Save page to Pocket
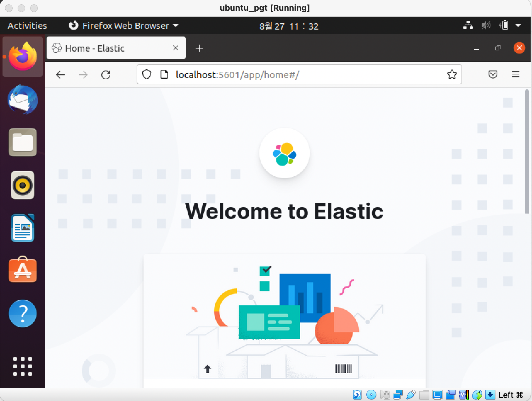Screen dimensions: 532x401 [493, 74]
